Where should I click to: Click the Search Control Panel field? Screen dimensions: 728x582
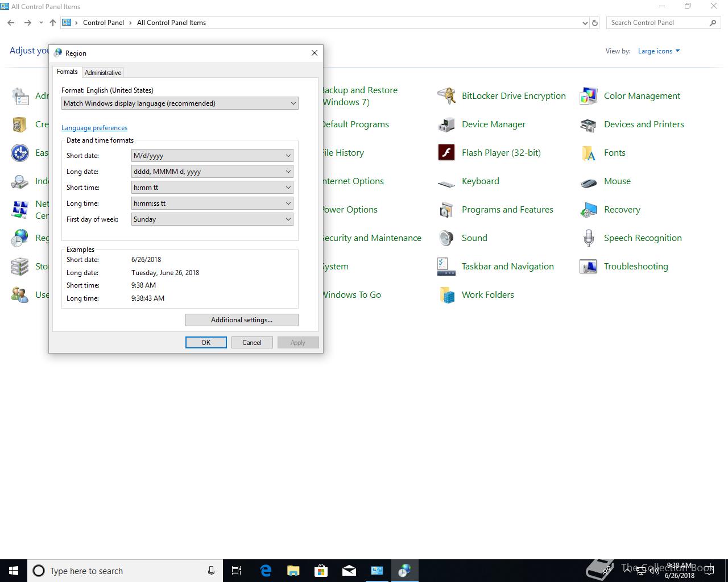657,23
